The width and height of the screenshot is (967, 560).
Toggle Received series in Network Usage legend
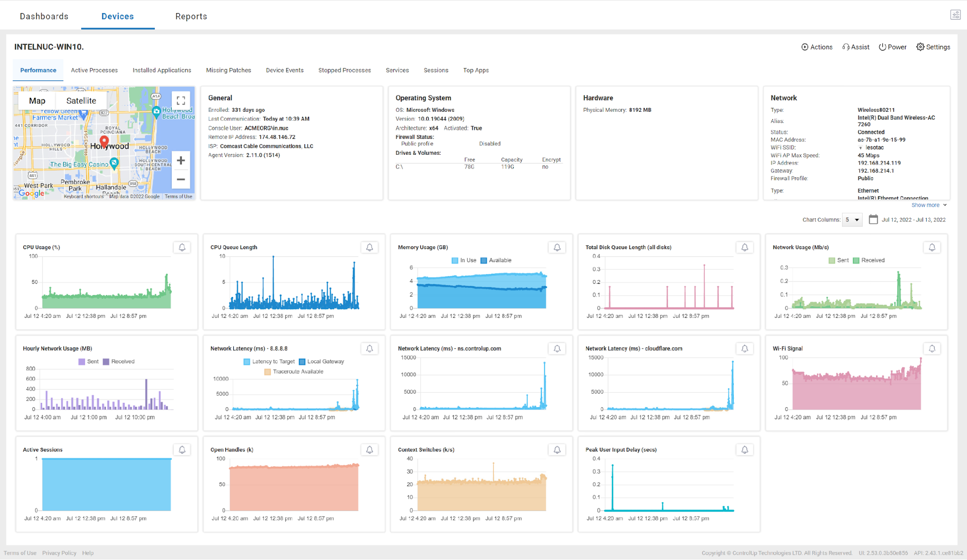click(869, 260)
